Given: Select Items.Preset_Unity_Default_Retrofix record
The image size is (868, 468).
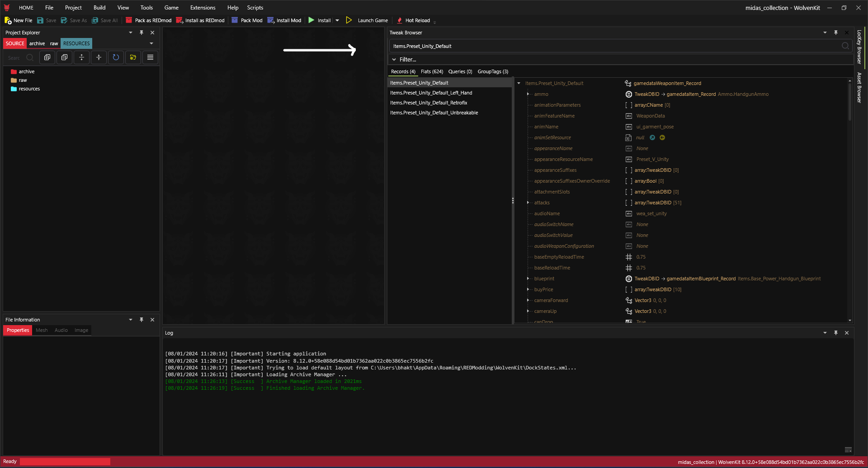Looking at the screenshot, I should click(x=429, y=103).
